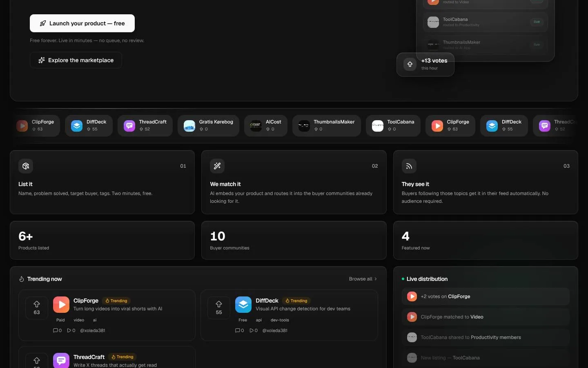Click the ThumbnailsMaker logo icon
Image resolution: width=588 pixels, height=368 pixels.
304,126
